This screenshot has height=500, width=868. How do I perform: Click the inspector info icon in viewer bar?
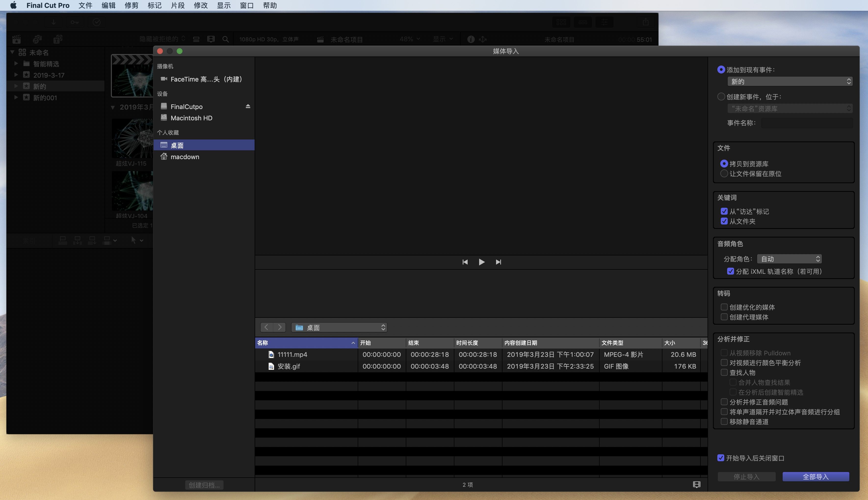click(x=471, y=39)
